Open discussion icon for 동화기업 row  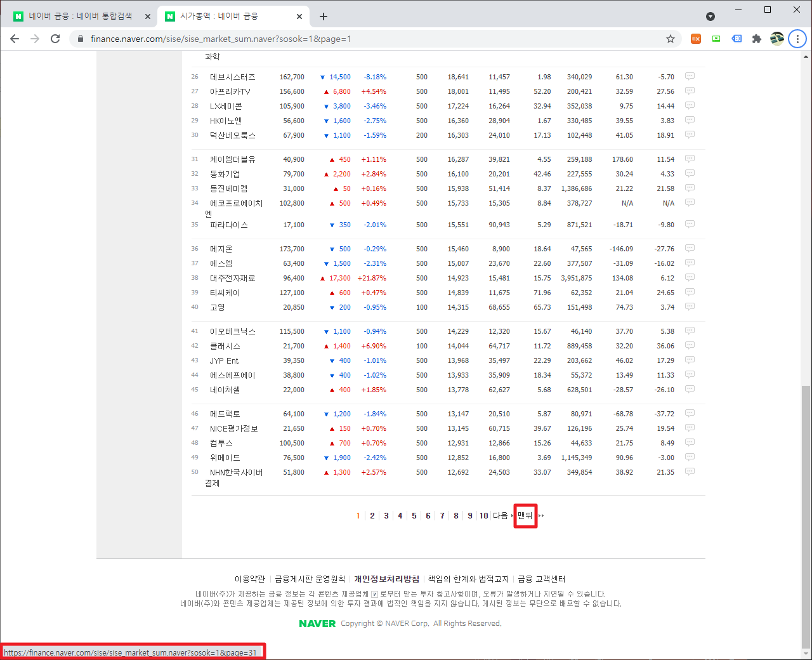(690, 173)
